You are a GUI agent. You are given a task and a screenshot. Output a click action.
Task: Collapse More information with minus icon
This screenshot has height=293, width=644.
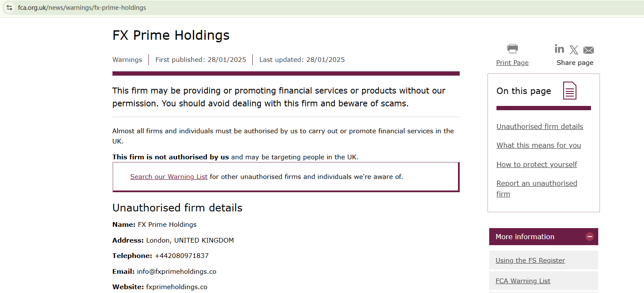(590, 237)
